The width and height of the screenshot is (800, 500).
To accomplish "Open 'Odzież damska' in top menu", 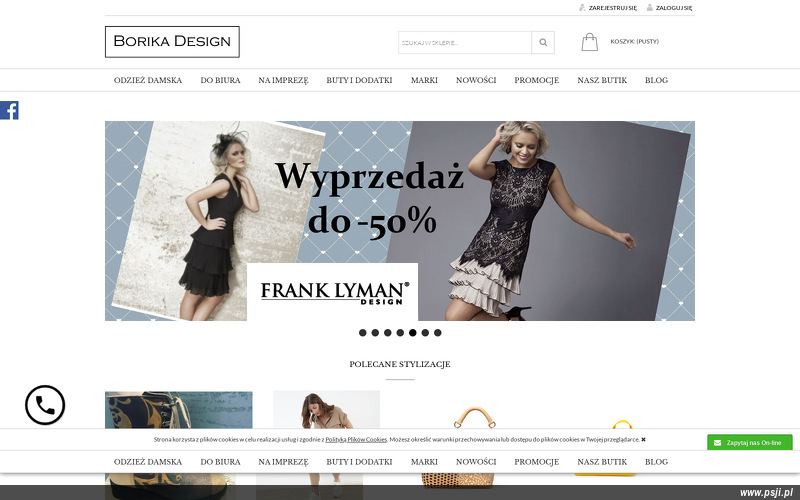I will click(x=148, y=80).
